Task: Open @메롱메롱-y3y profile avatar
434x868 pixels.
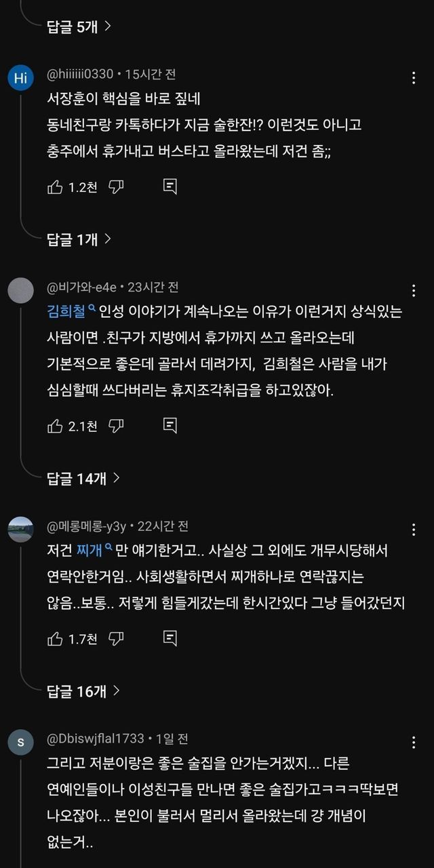Action: pyautogui.click(x=20, y=530)
